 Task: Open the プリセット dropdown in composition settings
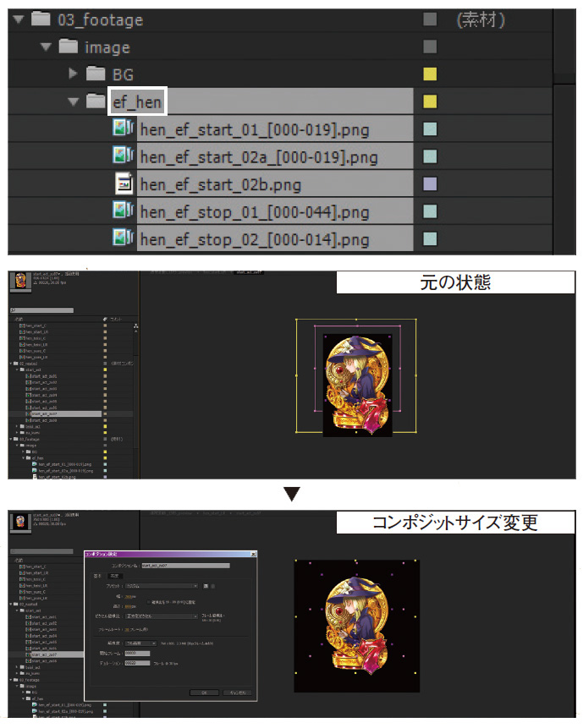(162, 587)
